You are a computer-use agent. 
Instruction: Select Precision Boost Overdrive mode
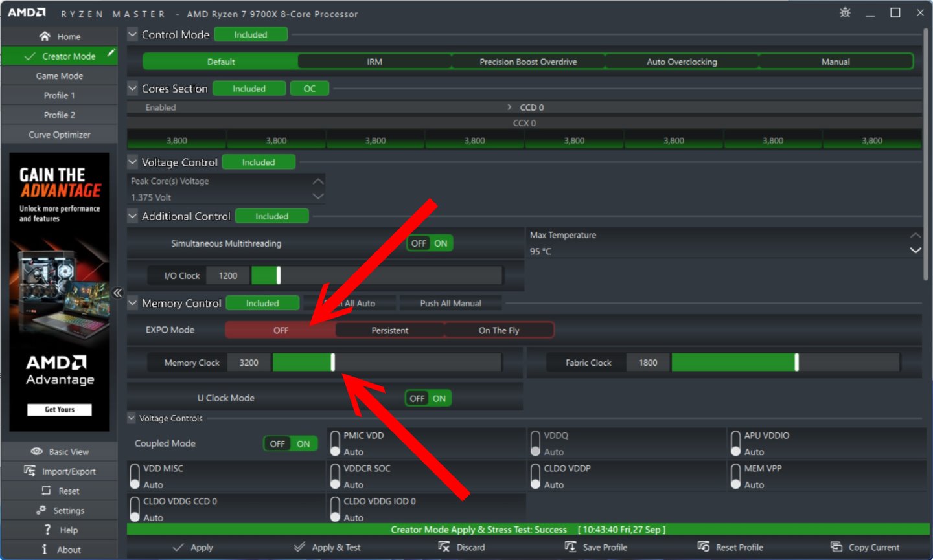click(x=528, y=62)
